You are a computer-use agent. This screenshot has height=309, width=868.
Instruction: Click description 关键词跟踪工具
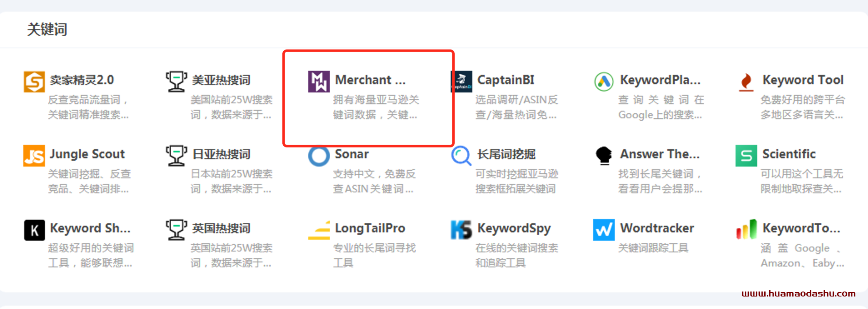coord(653,248)
